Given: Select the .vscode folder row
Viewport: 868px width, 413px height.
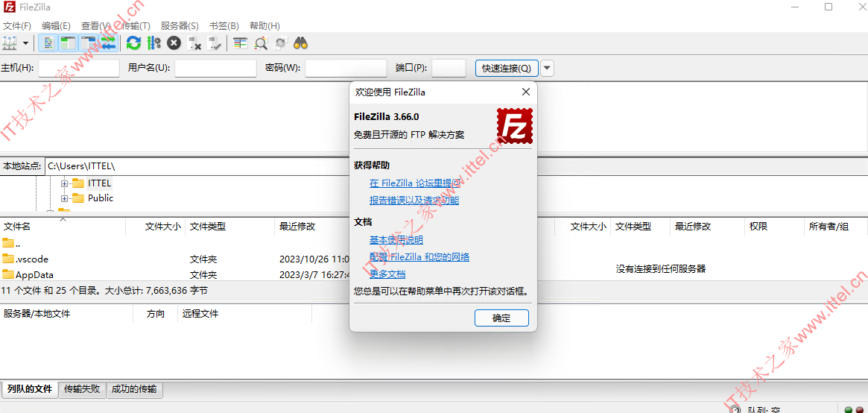Looking at the screenshot, I should click(x=175, y=259).
